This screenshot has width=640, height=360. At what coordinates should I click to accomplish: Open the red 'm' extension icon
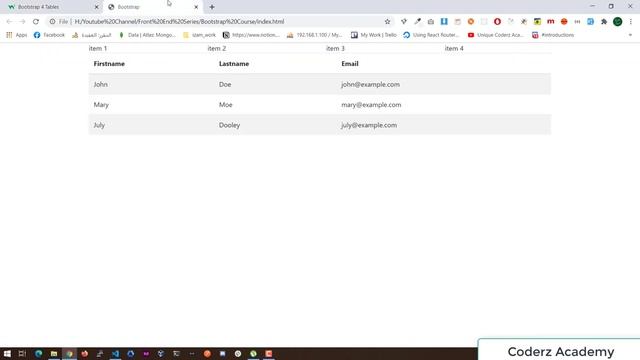coord(551,22)
